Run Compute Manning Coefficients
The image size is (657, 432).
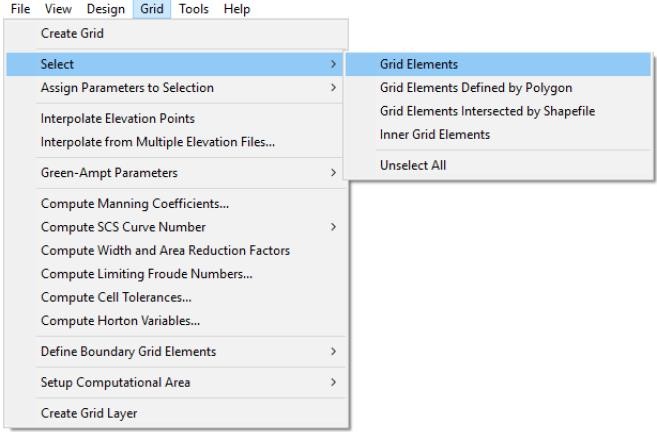tap(134, 204)
